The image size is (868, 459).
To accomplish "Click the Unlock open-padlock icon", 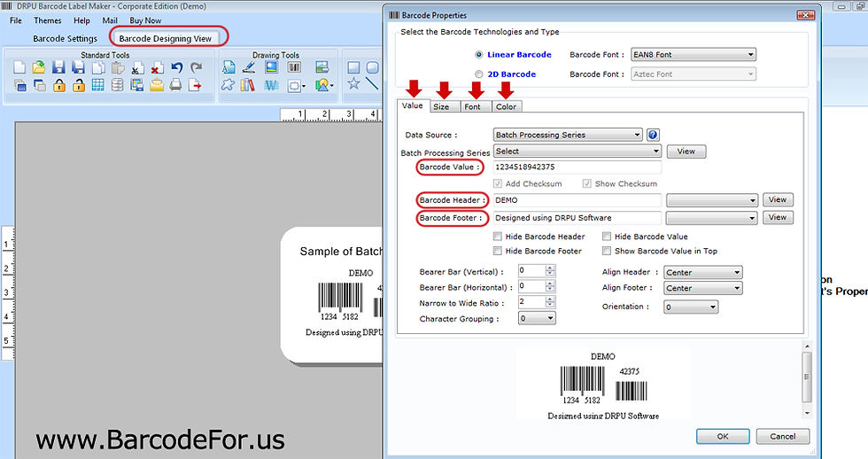I will click(79, 85).
